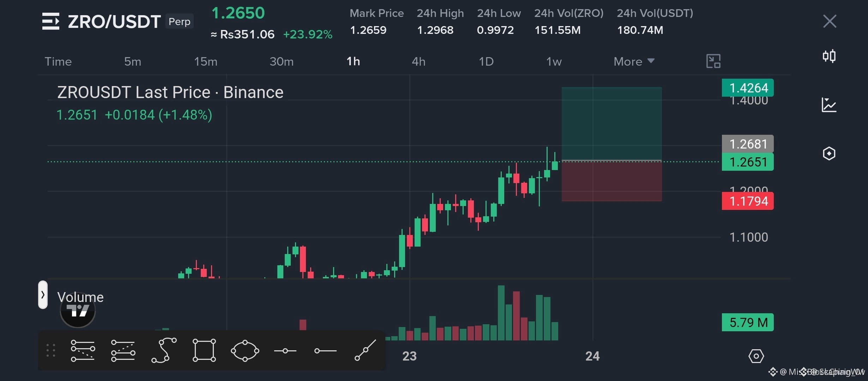Select the horizontal line drawing tool
Screen dimensions: 868x381
285,351
